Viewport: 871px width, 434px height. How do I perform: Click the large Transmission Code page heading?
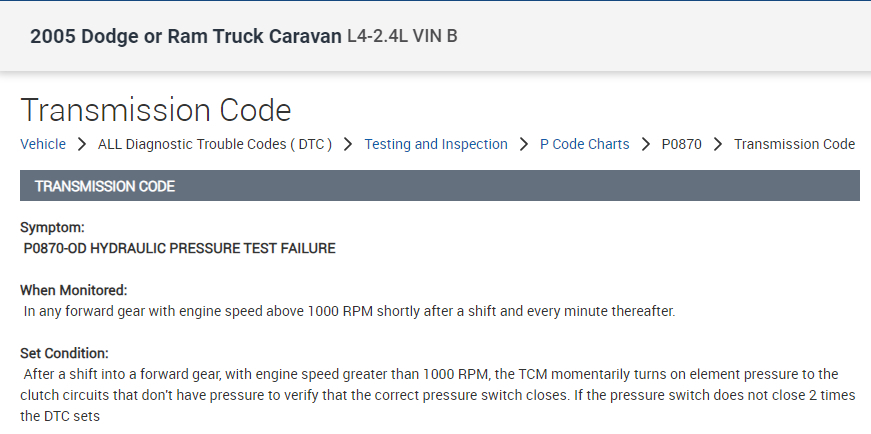(x=156, y=110)
